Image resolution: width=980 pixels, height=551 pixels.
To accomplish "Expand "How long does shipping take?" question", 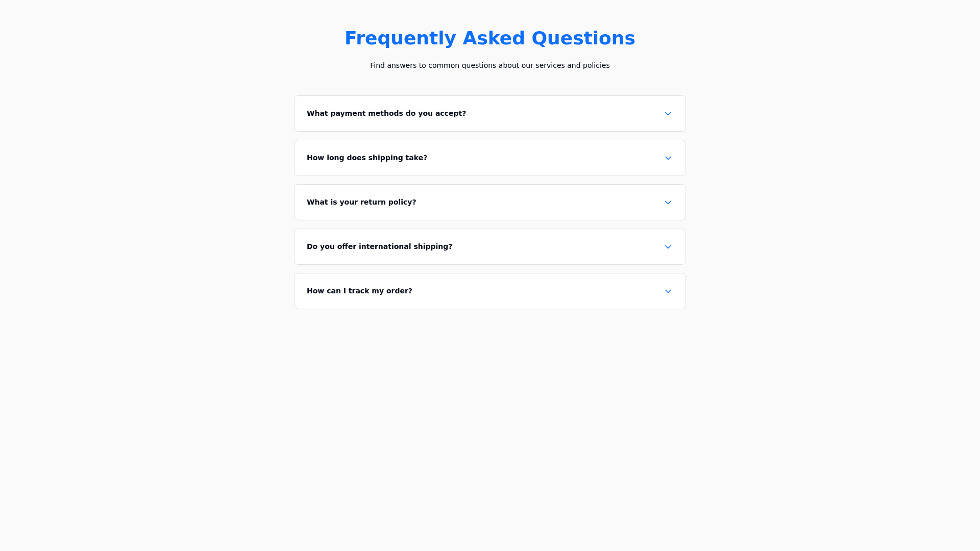I will click(x=366, y=158).
